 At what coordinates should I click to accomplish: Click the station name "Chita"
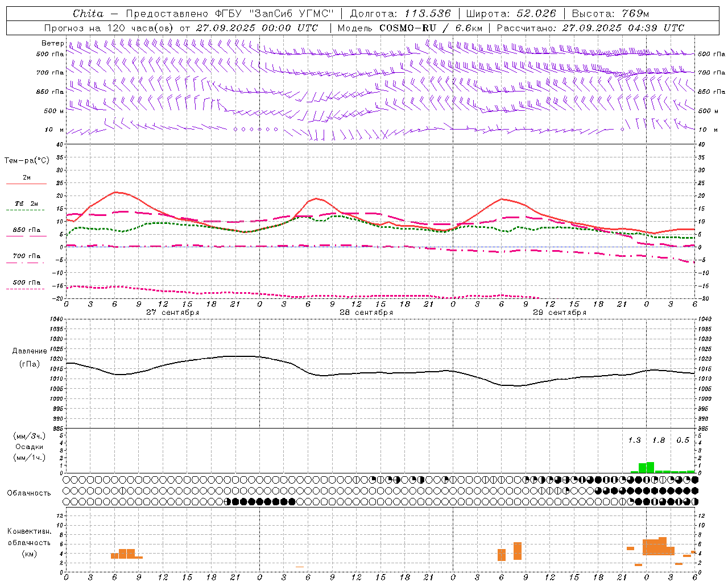[88, 14]
